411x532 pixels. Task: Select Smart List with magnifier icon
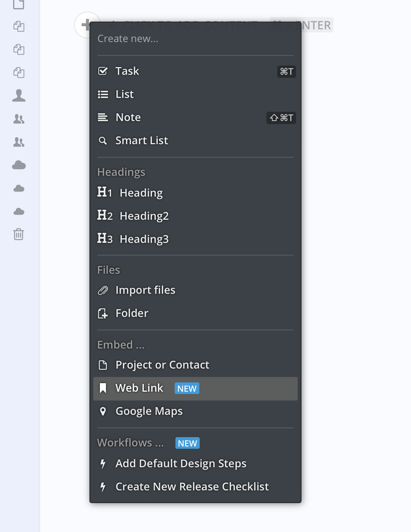pyautogui.click(x=195, y=141)
